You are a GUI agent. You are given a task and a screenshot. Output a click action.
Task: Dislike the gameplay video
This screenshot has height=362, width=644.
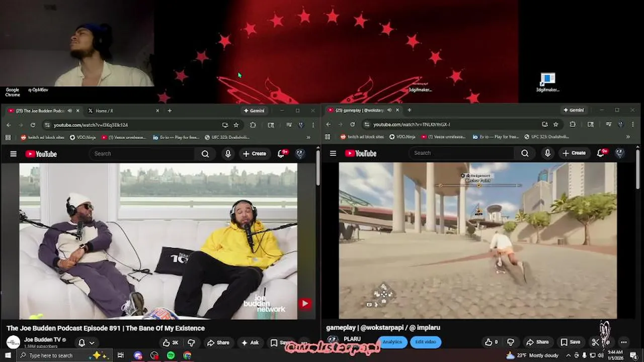[511, 342]
